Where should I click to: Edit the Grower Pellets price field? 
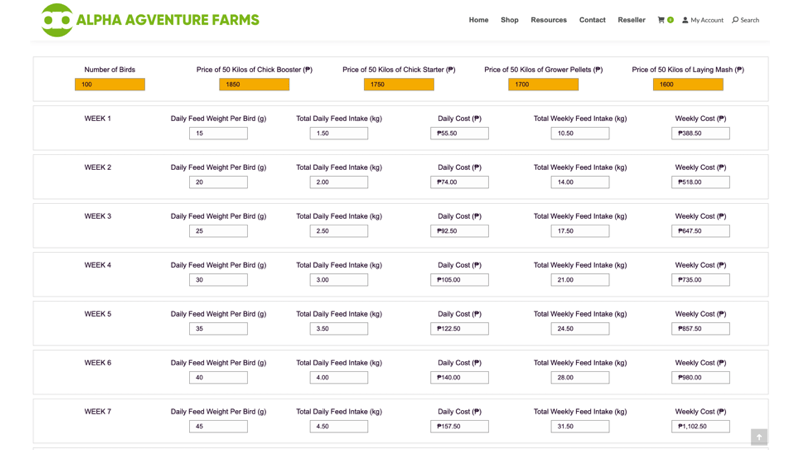point(543,84)
